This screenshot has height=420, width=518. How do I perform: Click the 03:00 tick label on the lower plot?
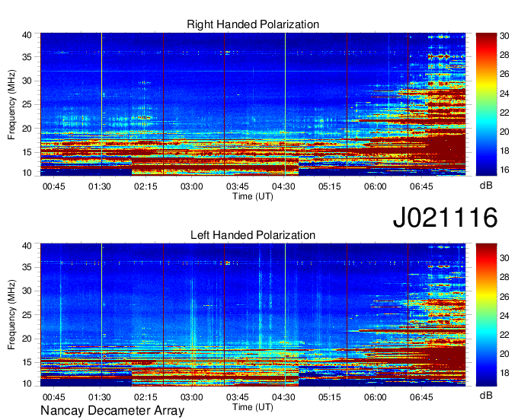click(x=192, y=397)
